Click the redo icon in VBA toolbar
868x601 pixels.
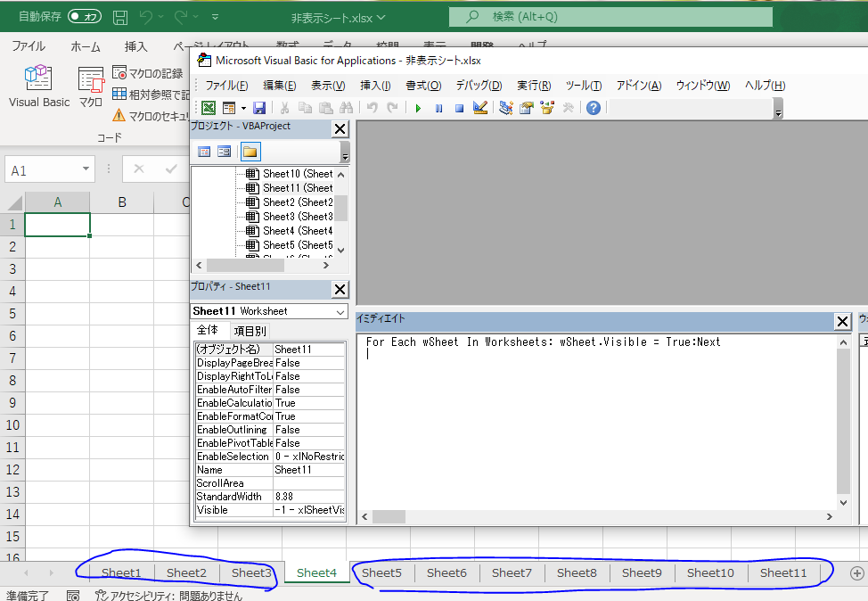tap(392, 108)
